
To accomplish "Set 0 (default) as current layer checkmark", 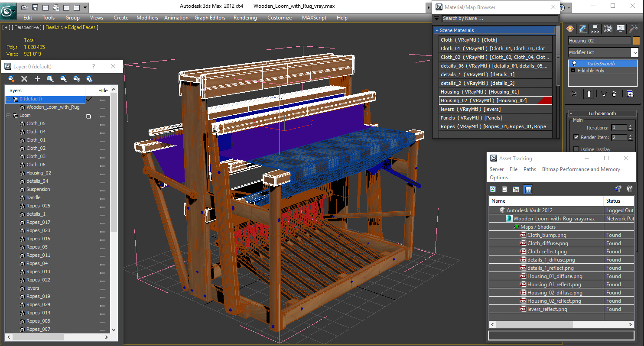I will (x=89, y=99).
